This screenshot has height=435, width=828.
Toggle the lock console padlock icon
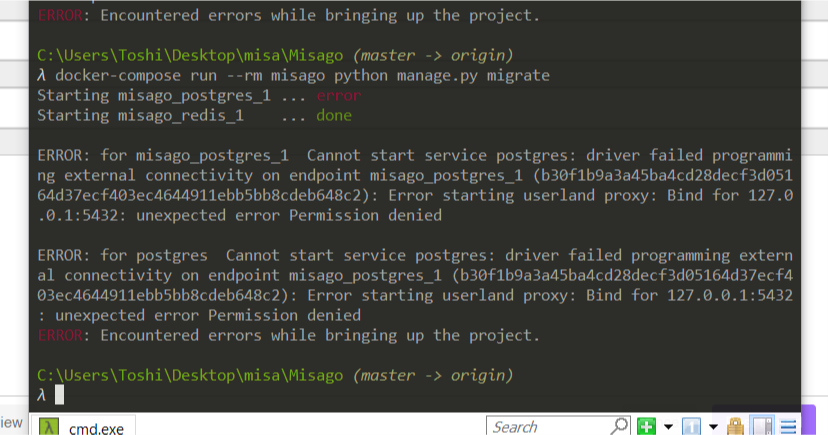[x=737, y=427]
